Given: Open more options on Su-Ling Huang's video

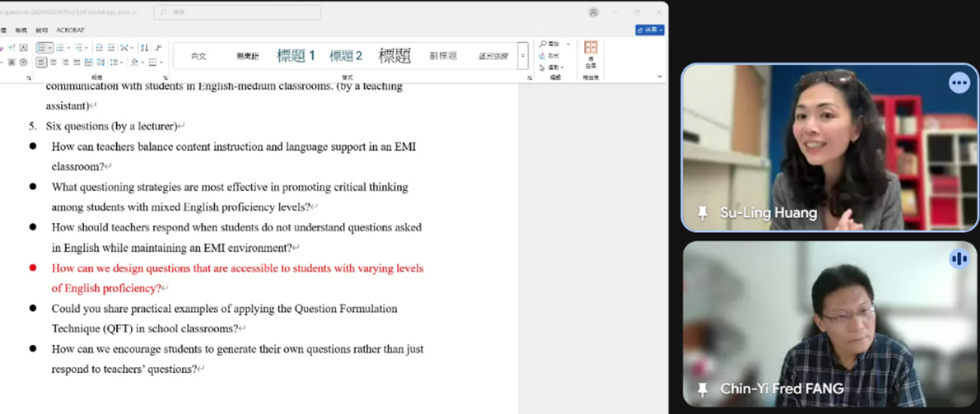Looking at the screenshot, I should coord(959,83).
